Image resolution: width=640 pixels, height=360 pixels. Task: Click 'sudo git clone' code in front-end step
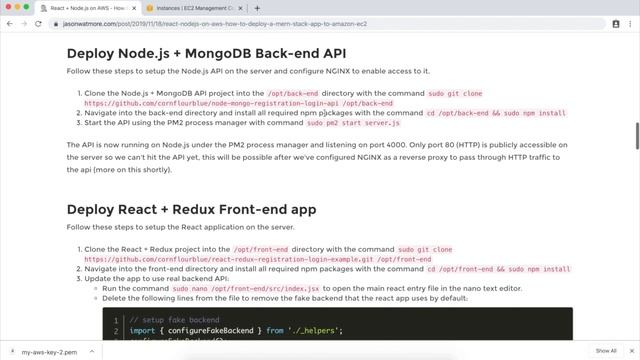pyautogui.click(x=425, y=249)
